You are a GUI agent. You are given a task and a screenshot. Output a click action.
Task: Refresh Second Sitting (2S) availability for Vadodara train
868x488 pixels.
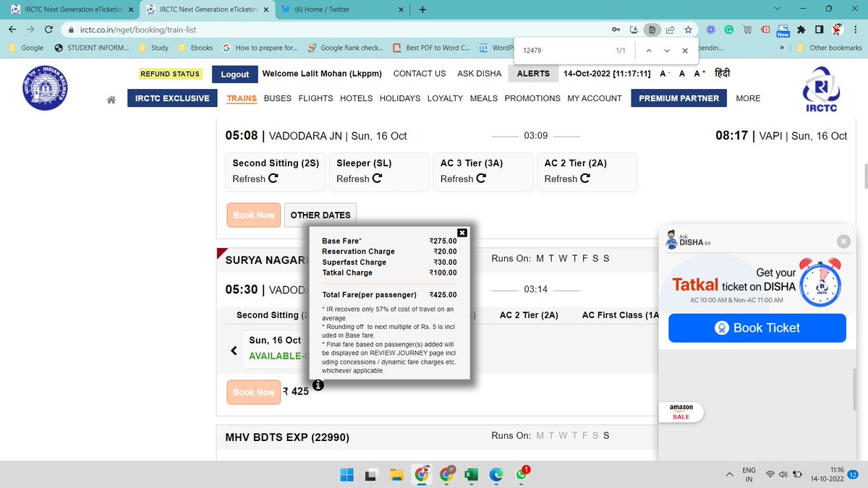click(x=273, y=179)
